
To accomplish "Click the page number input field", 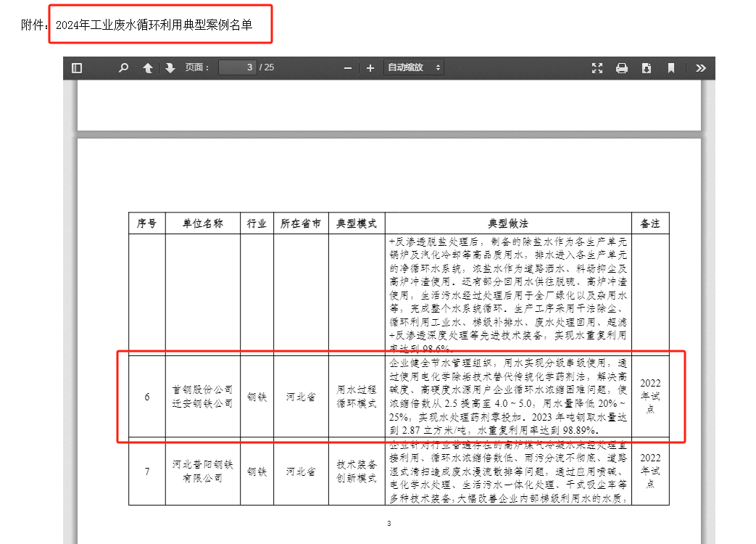I will coord(237,68).
